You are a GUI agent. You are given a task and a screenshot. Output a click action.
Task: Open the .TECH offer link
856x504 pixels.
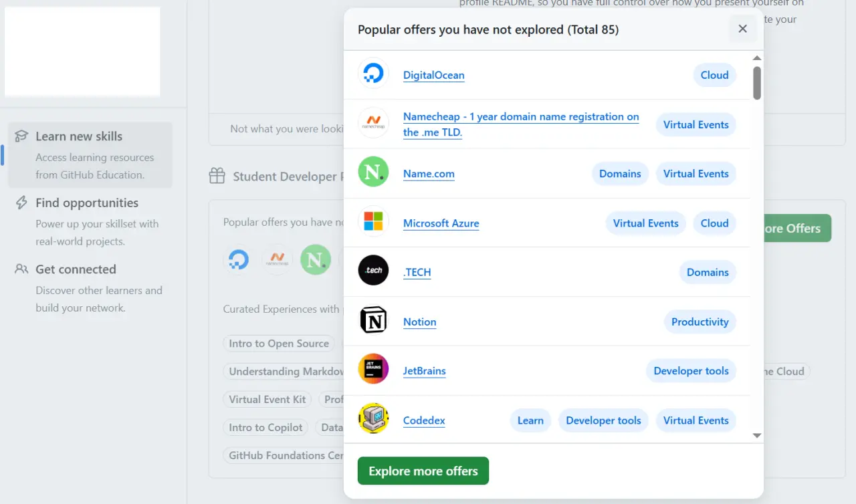[417, 272]
